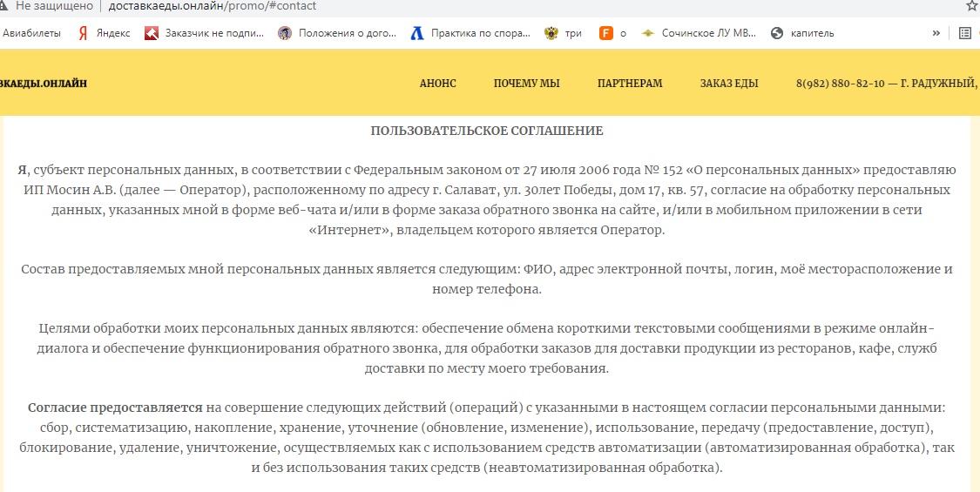Open the "Положения о дого..." bookmark
Image resolution: width=980 pixels, height=492 pixels.
337,33
